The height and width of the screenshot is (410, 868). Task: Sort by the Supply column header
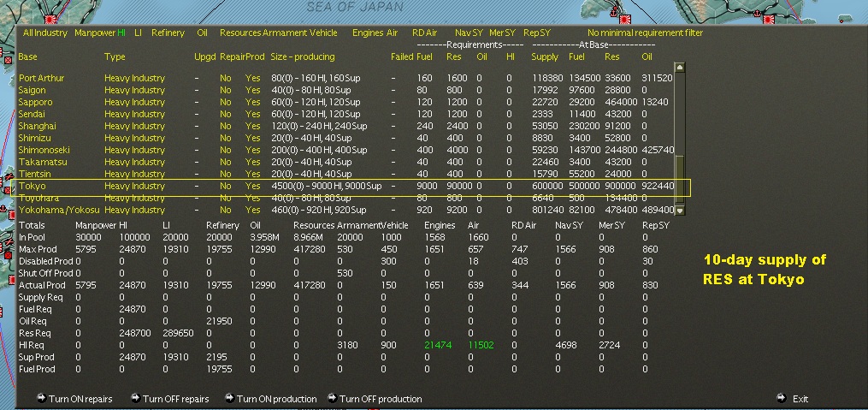tap(545, 56)
